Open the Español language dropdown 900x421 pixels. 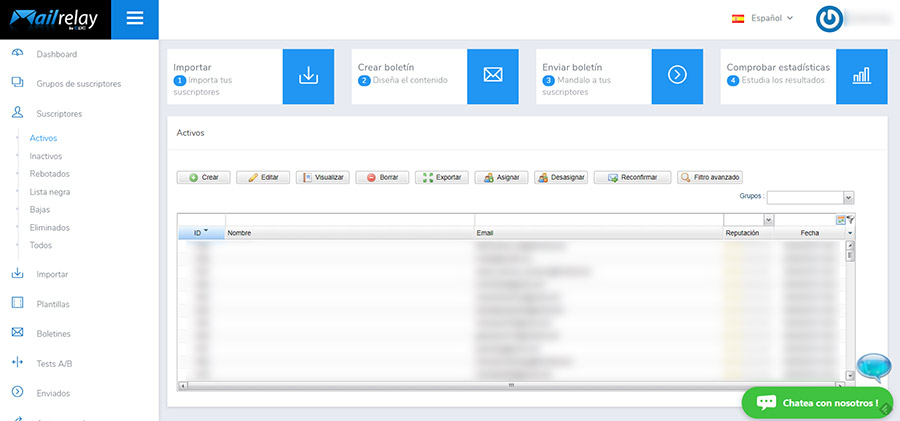[x=772, y=18]
